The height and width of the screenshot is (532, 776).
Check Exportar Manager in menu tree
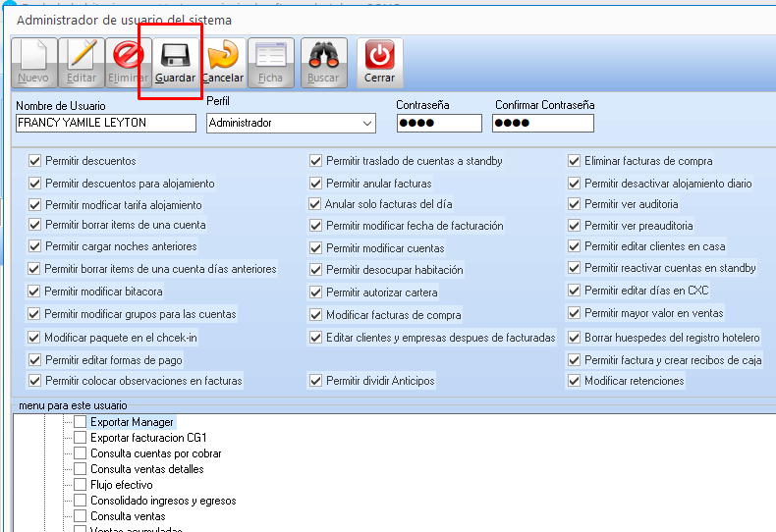pyautogui.click(x=81, y=422)
